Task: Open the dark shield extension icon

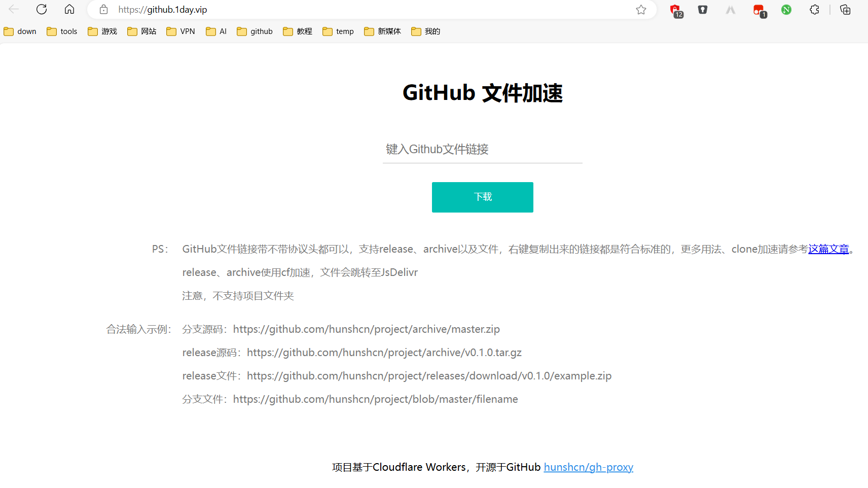Action: 703,10
